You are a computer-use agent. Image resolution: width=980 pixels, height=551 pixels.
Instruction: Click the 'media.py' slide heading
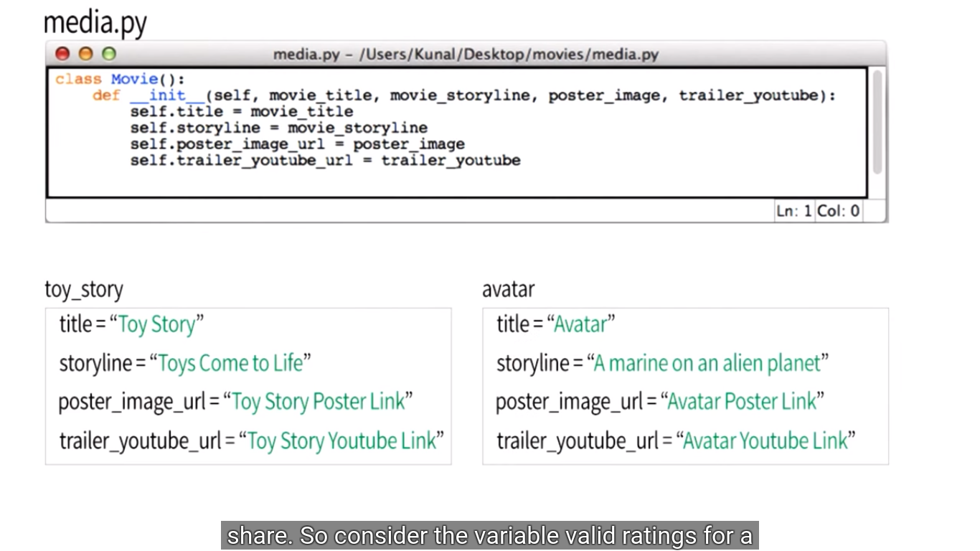(95, 23)
